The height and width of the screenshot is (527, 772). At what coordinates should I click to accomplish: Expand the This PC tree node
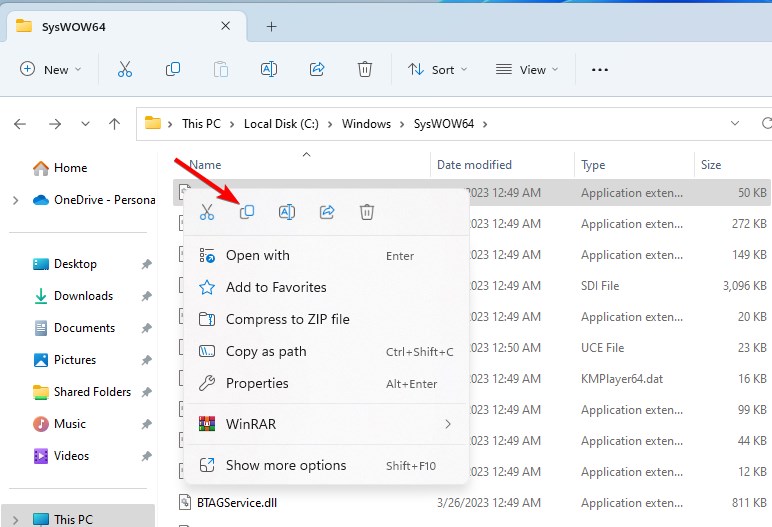click(15, 520)
